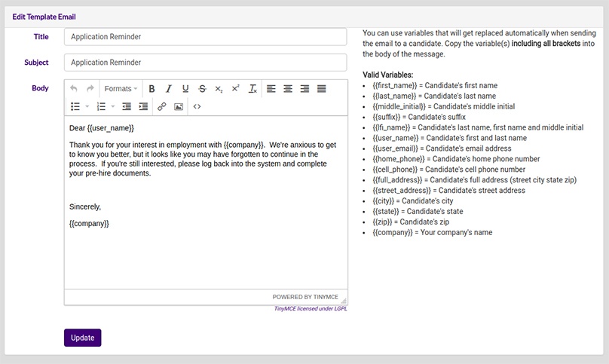
Task: Click the {{full_address}} variable text
Action: tap(397, 180)
